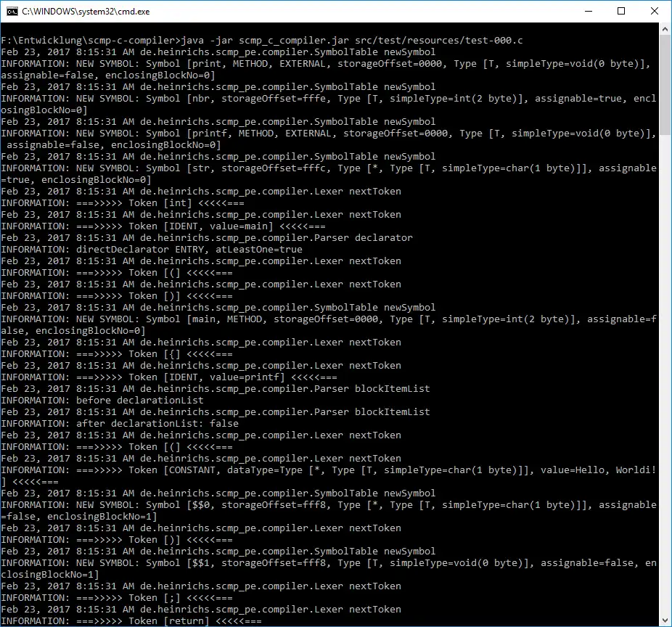Viewport: 672px width, 627px height.
Task: Click the 'Token [;]' line
Action: pyautogui.click(x=117, y=597)
